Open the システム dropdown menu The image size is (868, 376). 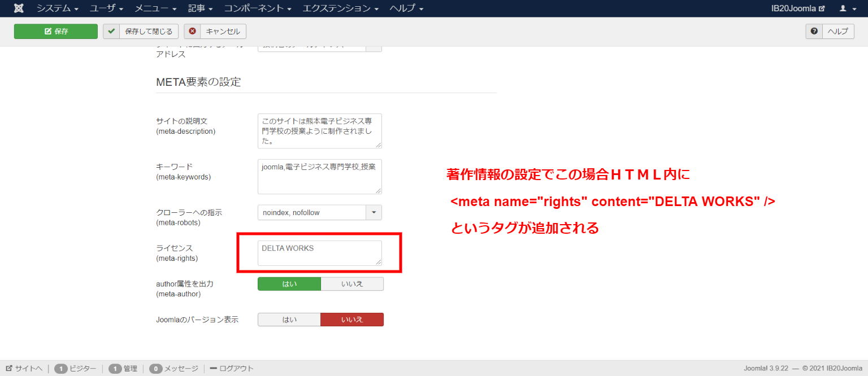(x=58, y=8)
